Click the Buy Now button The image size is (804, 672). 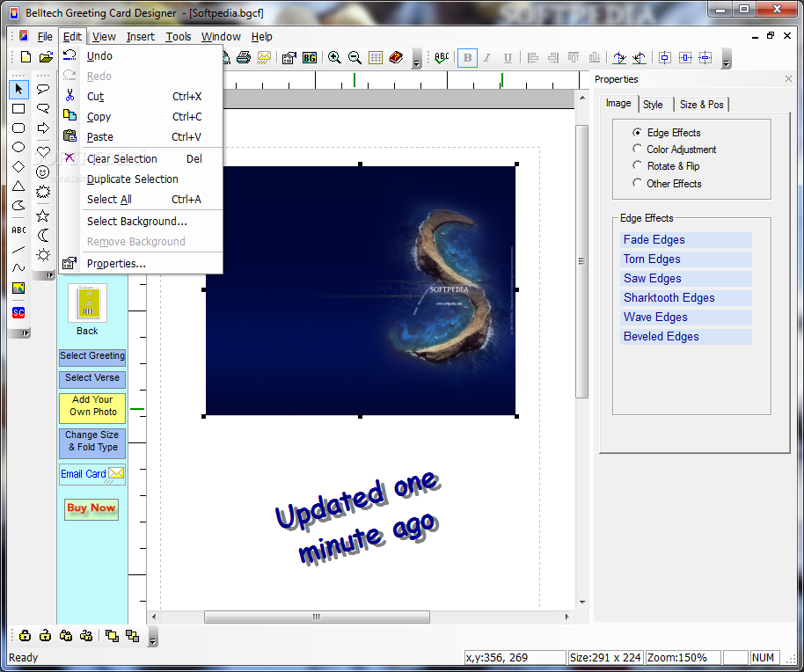tap(91, 509)
